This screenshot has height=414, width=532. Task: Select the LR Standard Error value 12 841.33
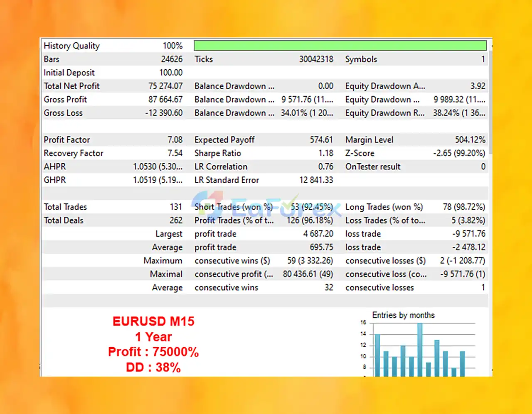coord(316,180)
